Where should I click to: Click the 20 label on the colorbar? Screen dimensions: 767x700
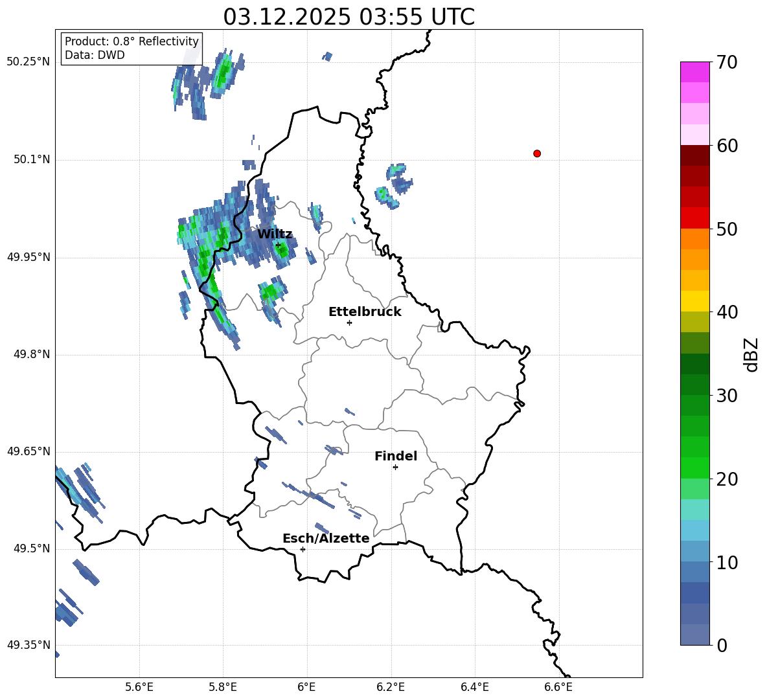click(727, 479)
